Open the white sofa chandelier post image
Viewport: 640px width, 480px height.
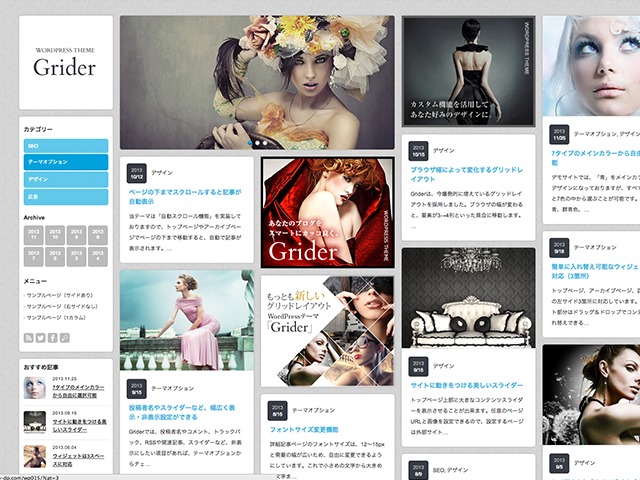pyautogui.click(x=468, y=298)
